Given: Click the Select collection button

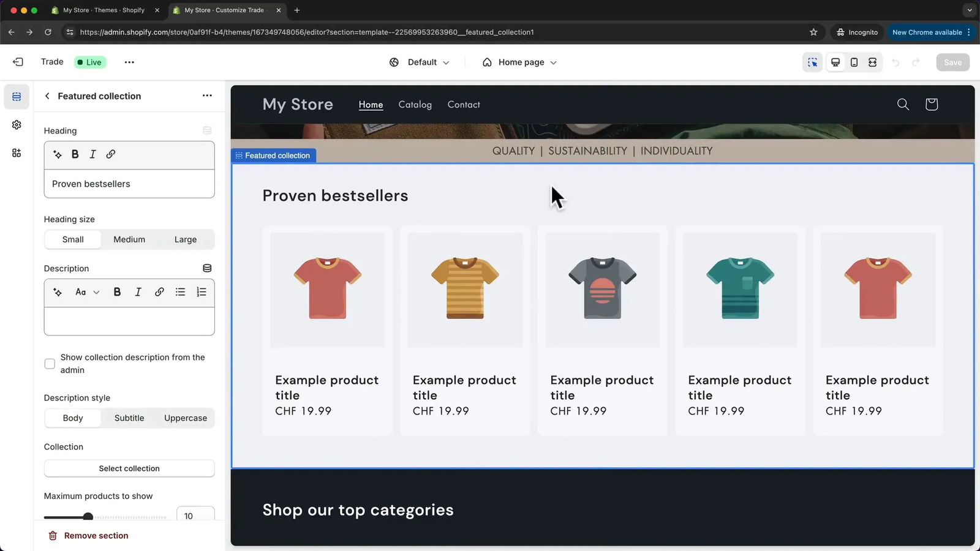Looking at the screenshot, I should coord(129,468).
